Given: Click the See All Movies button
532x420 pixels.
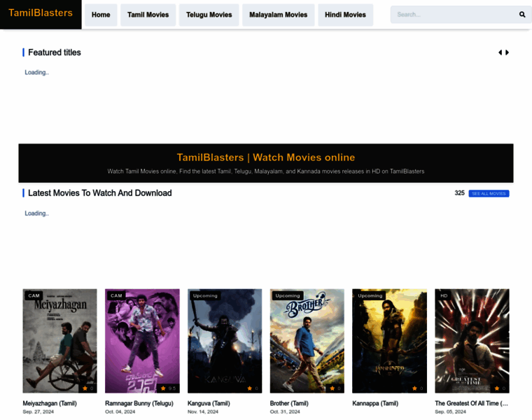Looking at the screenshot, I should 489,193.
